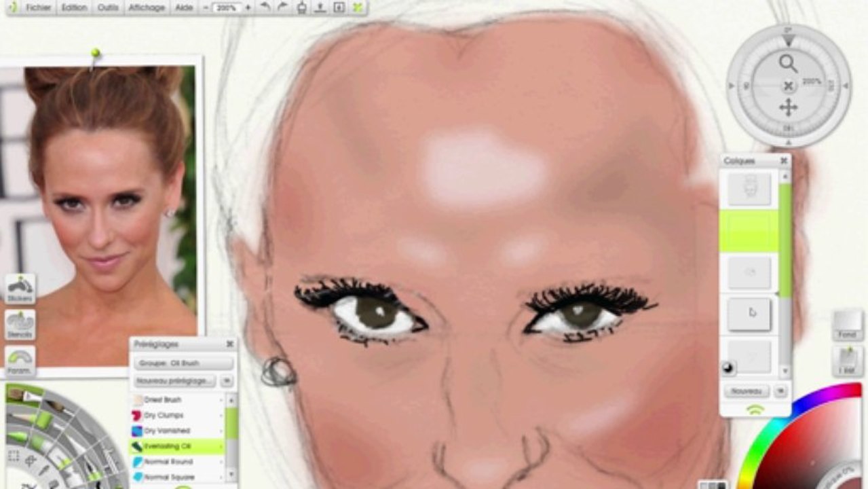The image size is (868, 489).
Task: Click the import download box icon in the menu bar
Action: 339,7
